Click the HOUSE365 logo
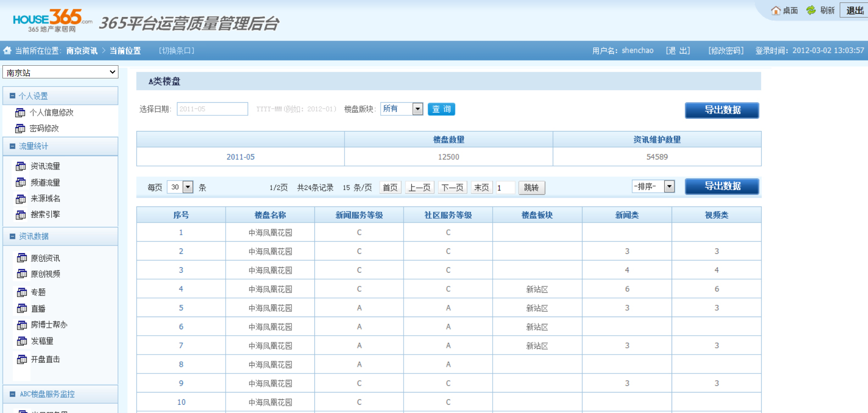This screenshot has width=868, height=413. (52, 21)
